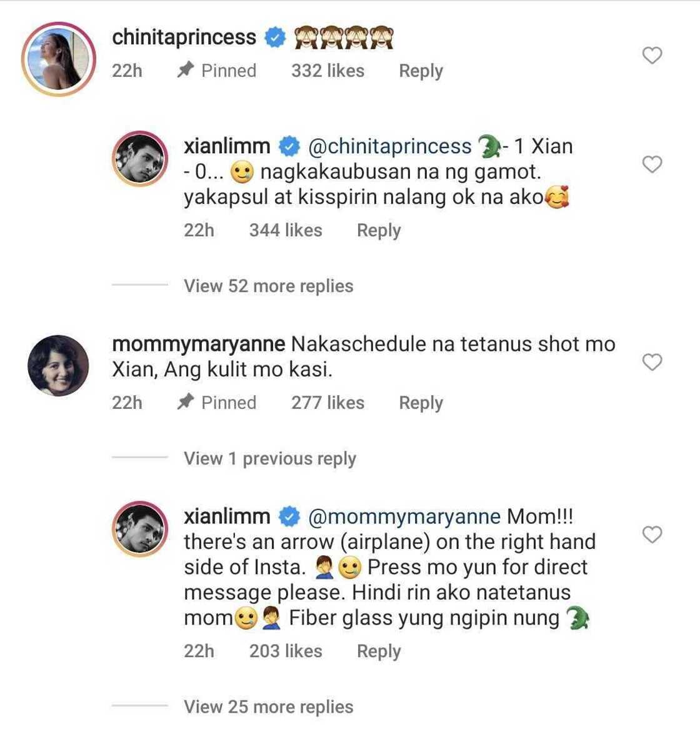Screen dimensions: 700x749
Task: Open chinitaprincess profile picture
Action: click(x=58, y=59)
